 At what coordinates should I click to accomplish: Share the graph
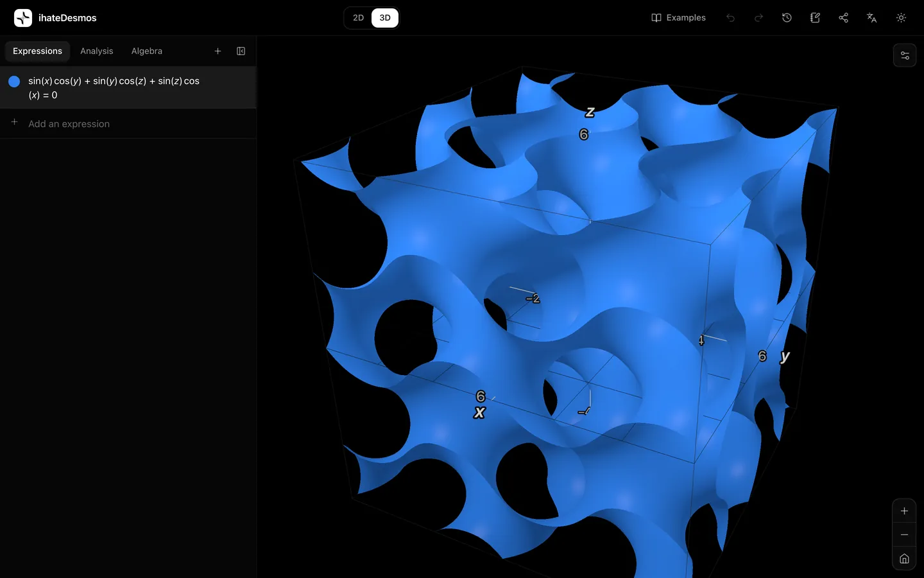click(843, 18)
